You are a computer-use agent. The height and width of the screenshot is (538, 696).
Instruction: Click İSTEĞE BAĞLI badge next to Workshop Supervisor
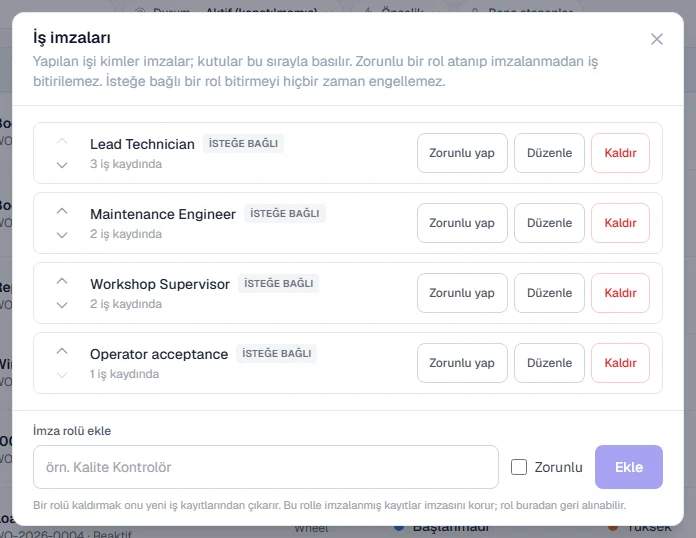tap(278, 283)
